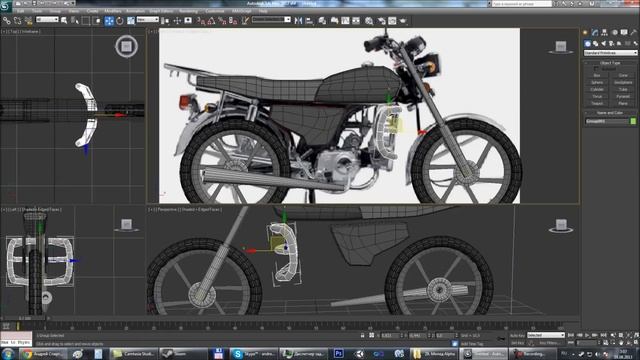Select Shapes category in Create panel
Screen dimensions: 640x360
pos(596,44)
